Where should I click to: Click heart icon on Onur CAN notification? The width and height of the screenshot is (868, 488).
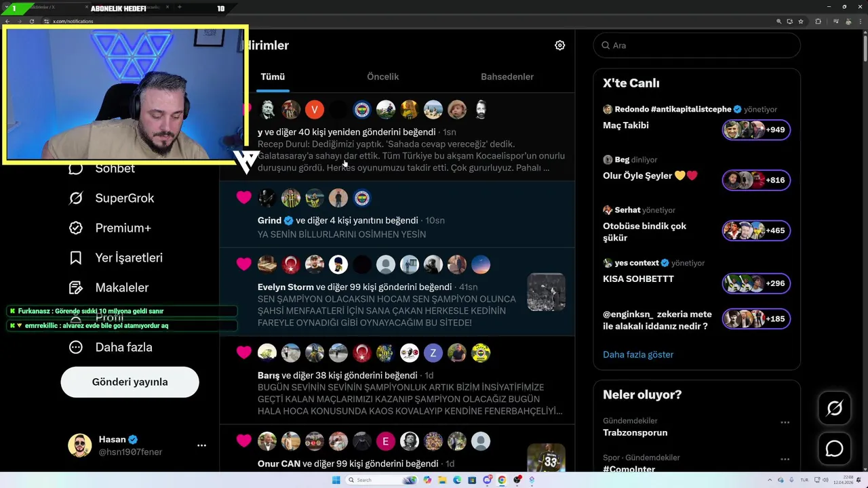pyautogui.click(x=244, y=441)
